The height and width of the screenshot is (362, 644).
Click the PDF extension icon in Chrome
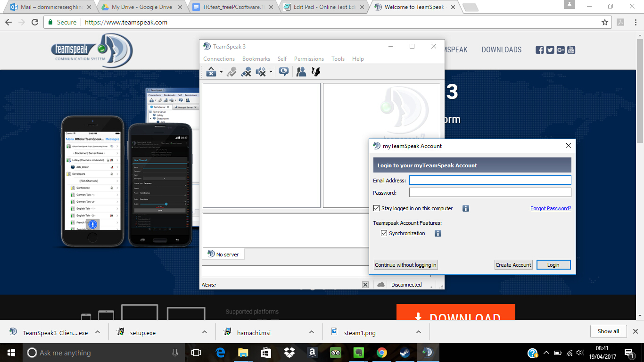pos(620,22)
